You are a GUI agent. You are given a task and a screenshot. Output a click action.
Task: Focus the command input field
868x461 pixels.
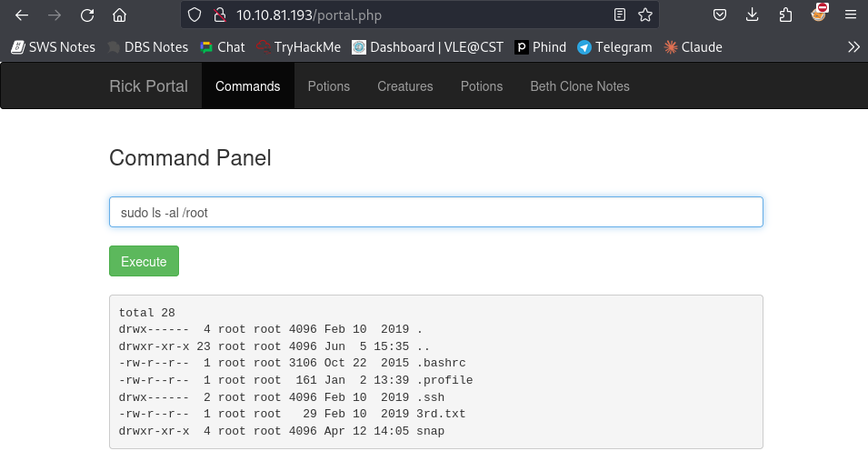point(436,212)
